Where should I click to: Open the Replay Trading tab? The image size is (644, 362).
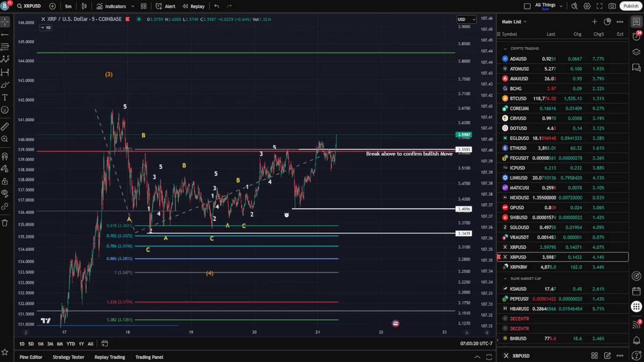point(109,357)
